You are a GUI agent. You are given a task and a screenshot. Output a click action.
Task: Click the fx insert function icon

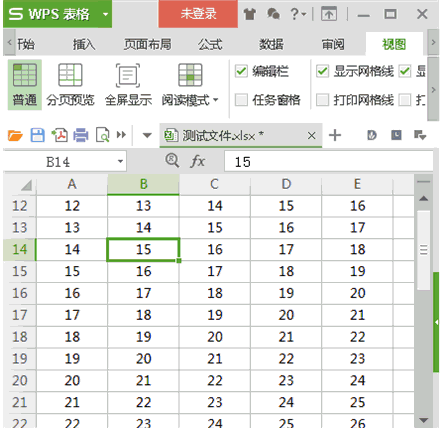point(197,162)
